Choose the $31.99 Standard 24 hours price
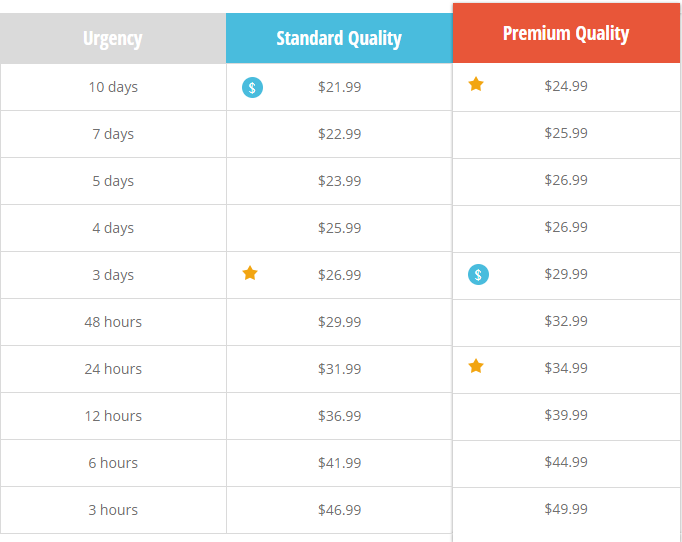Screen dimensions: 682x542 pos(339,369)
